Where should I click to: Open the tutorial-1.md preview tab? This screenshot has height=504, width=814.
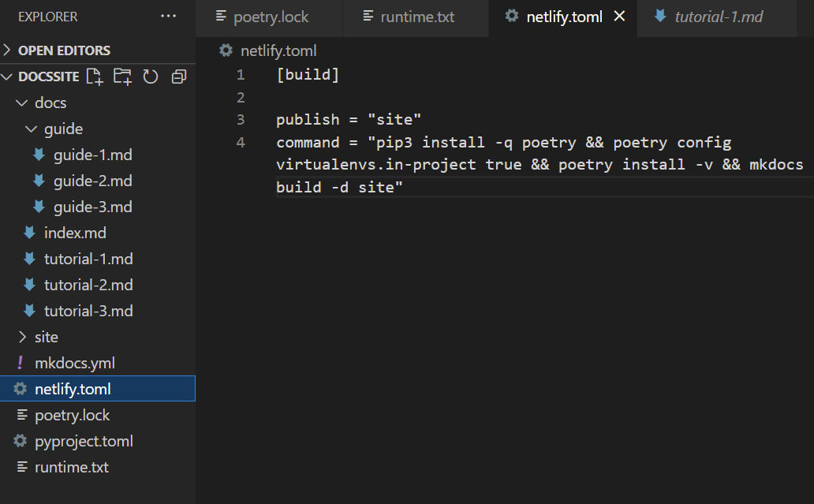708,17
